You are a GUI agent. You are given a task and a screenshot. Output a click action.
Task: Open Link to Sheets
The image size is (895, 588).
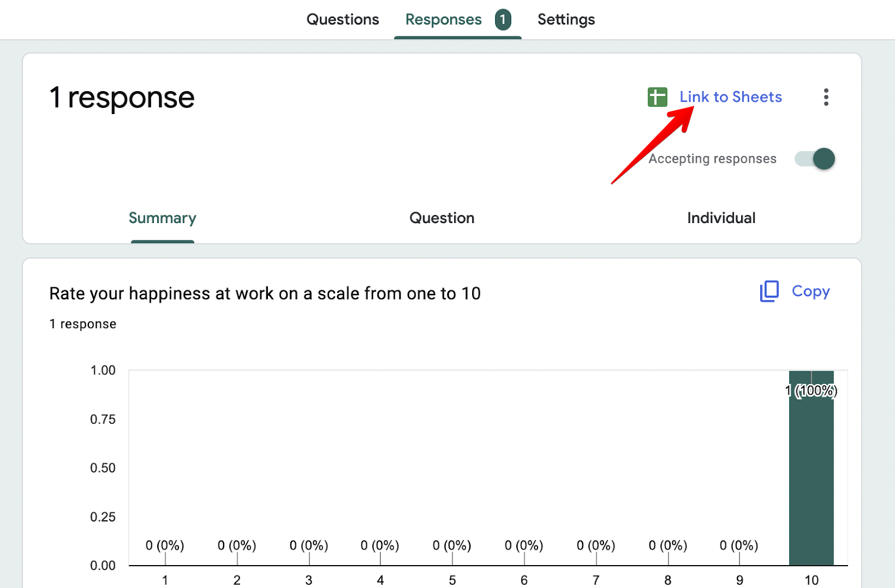pyautogui.click(x=731, y=97)
